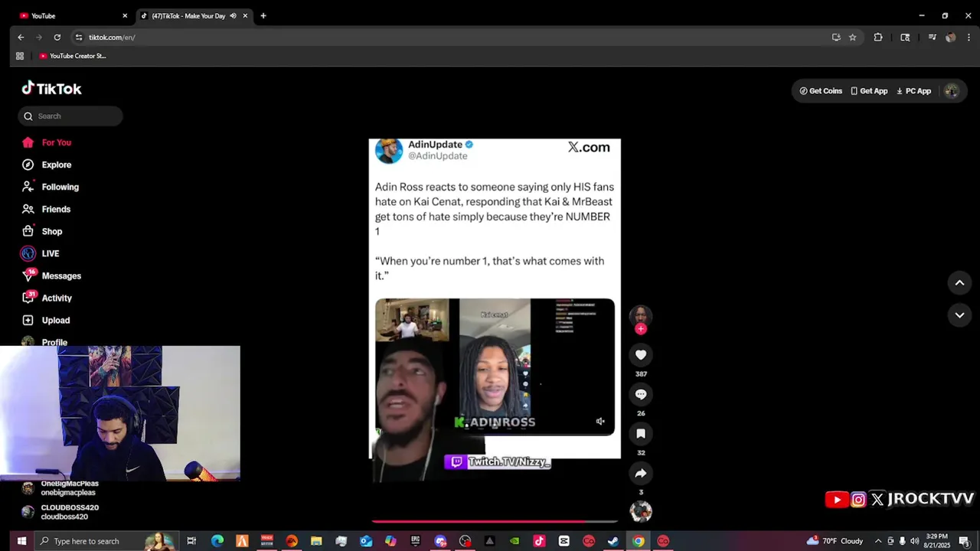Switch to Google Chrome on the taskbar
Screen dimensions: 980x551
click(638, 541)
